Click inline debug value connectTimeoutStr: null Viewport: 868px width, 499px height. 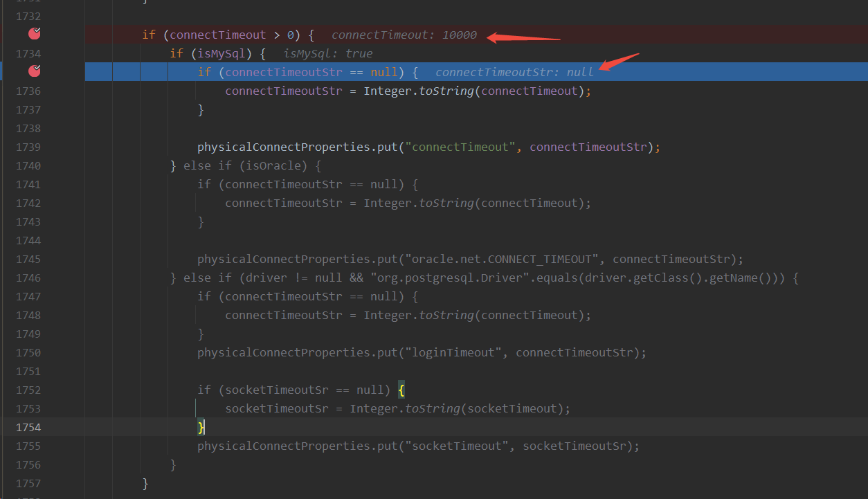point(514,71)
